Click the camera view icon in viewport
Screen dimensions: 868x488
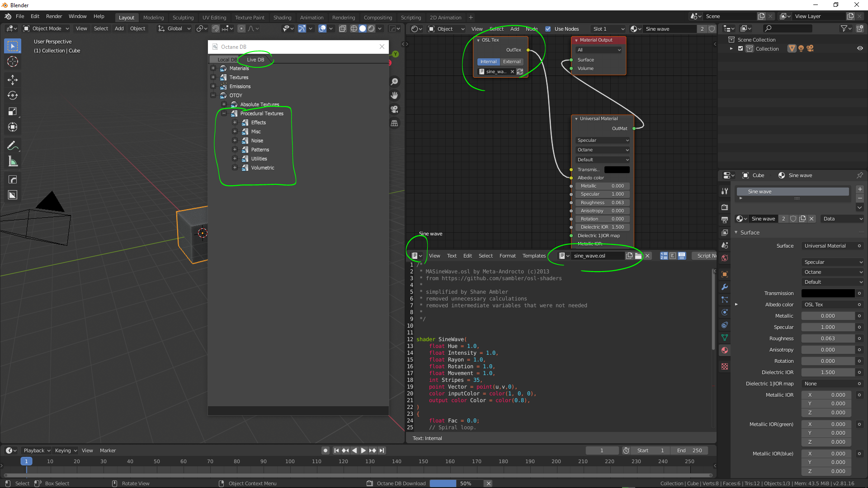coord(394,109)
